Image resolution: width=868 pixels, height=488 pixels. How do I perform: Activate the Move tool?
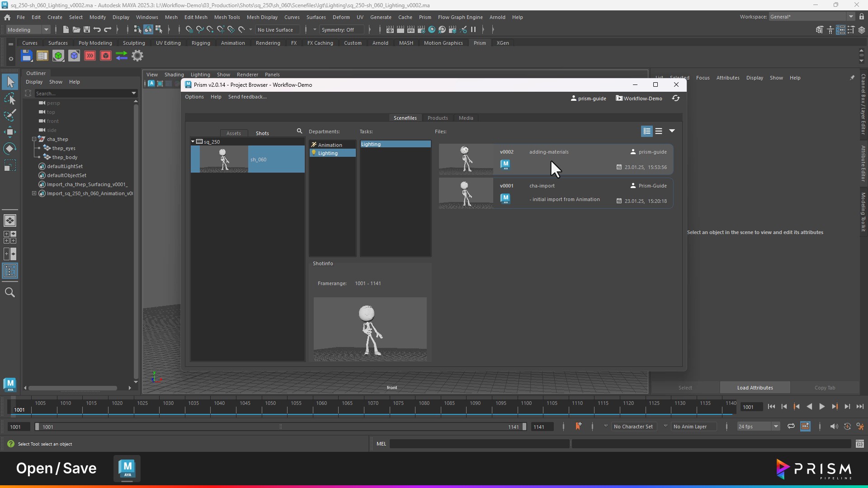10,132
